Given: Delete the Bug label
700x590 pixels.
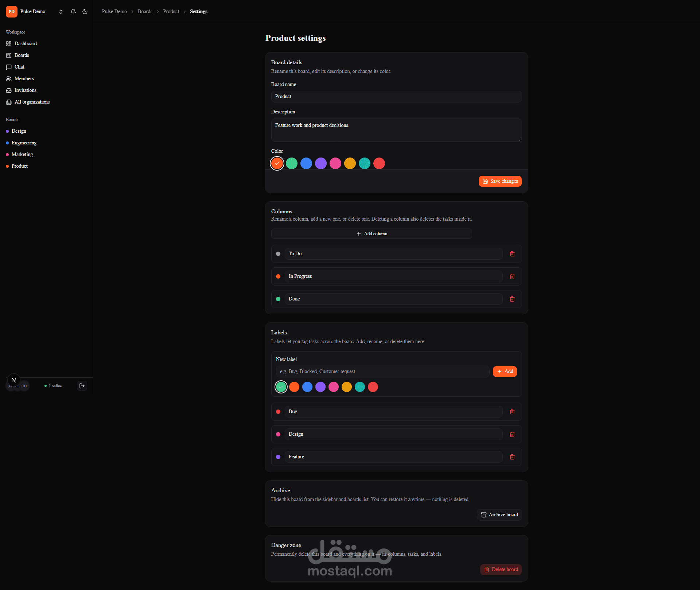Looking at the screenshot, I should 512,412.
